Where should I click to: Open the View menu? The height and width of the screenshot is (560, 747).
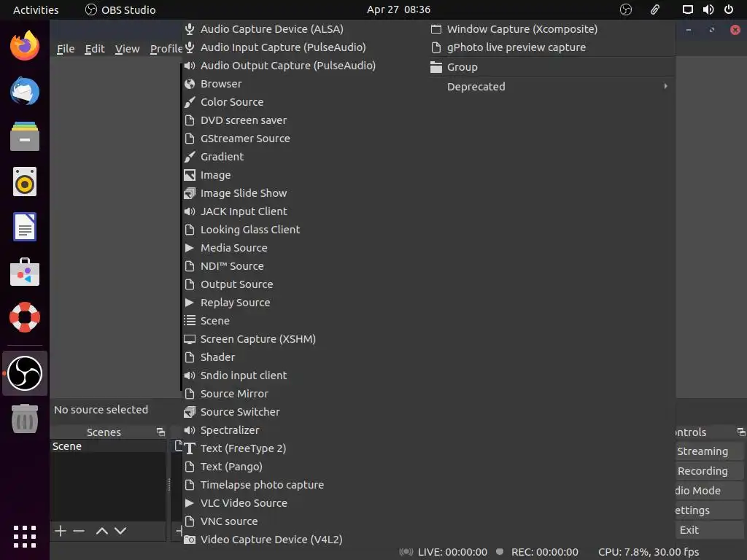coord(127,49)
